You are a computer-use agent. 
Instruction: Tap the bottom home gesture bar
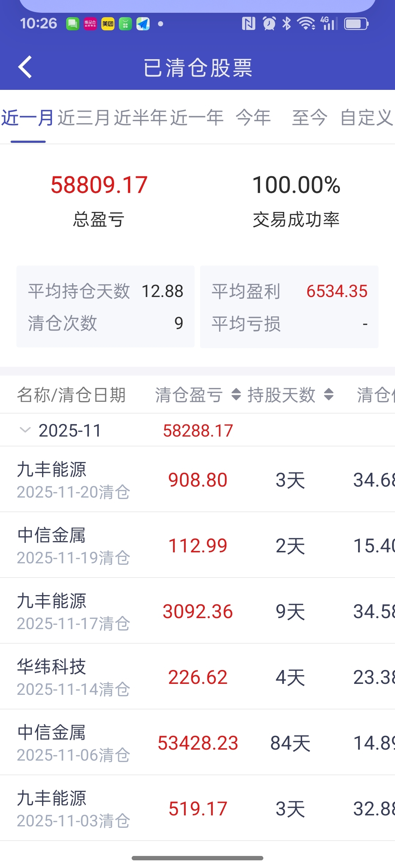coord(197,858)
